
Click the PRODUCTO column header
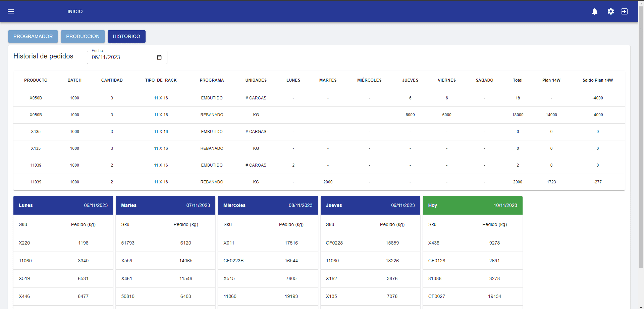click(x=36, y=80)
